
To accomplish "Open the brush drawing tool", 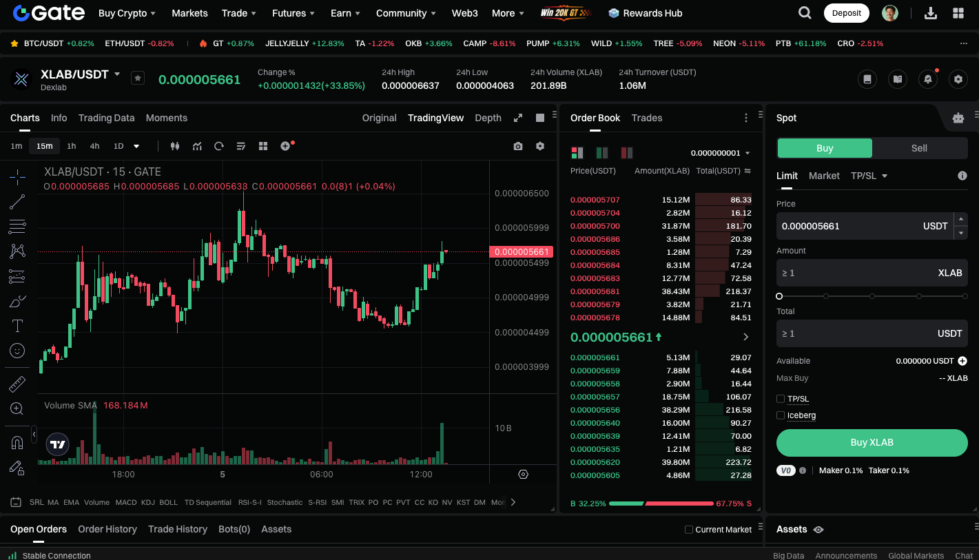I will coord(17,301).
